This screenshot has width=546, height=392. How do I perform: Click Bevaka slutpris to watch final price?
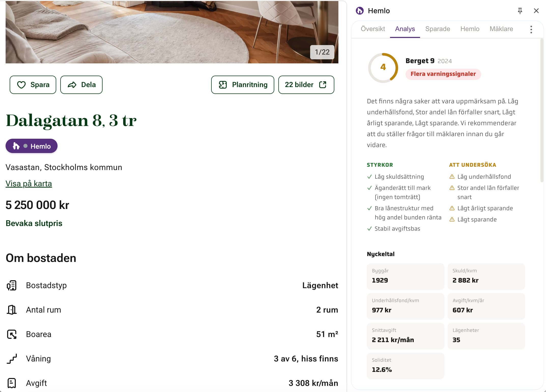[34, 223]
